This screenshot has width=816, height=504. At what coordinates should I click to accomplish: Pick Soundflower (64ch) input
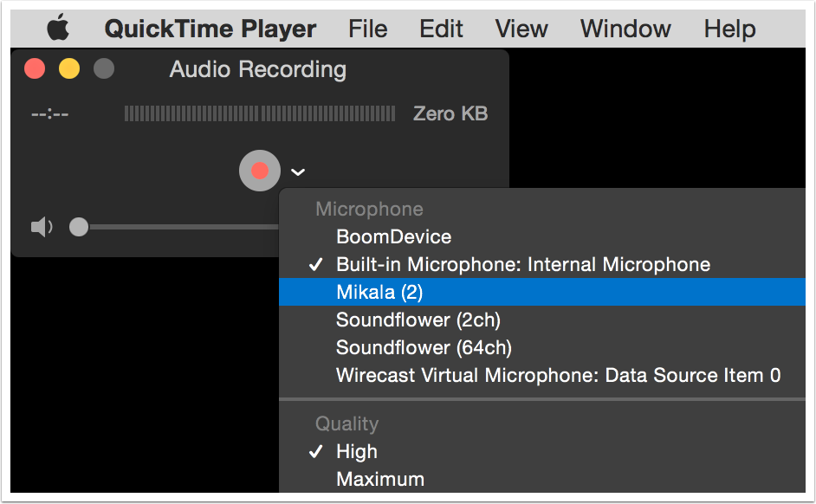pyautogui.click(x=424, y=348)
